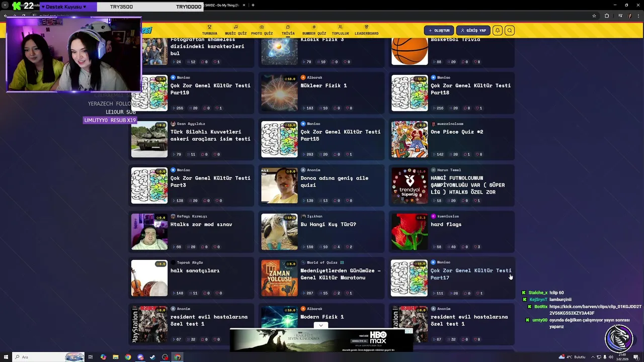The height and width of the screenshot is (362, 644).
Task: Open Steam from the taskbar
Action: [152, 357]
